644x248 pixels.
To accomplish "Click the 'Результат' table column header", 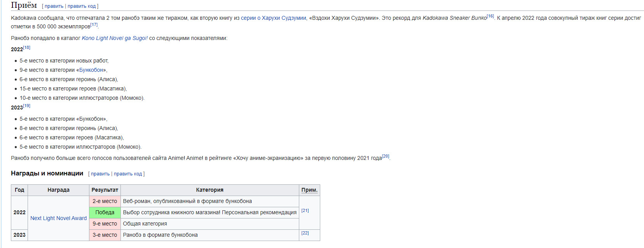I will pyautogui.click(x=105, y=190).
